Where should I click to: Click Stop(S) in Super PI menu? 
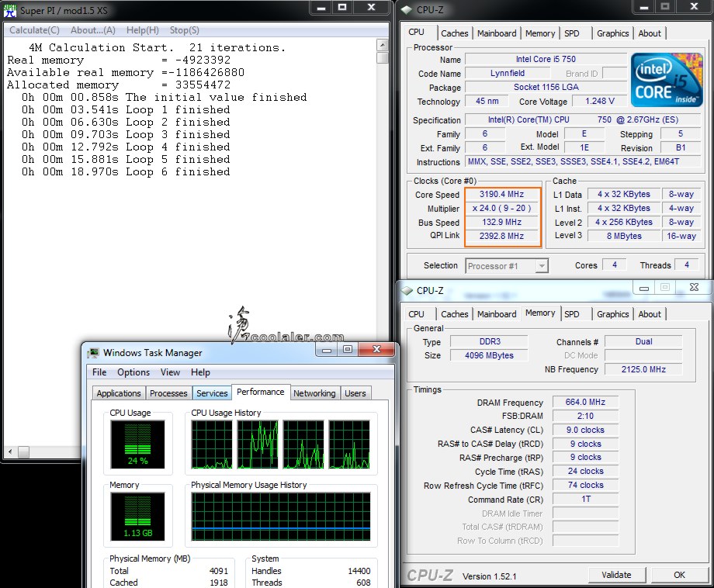185,30
